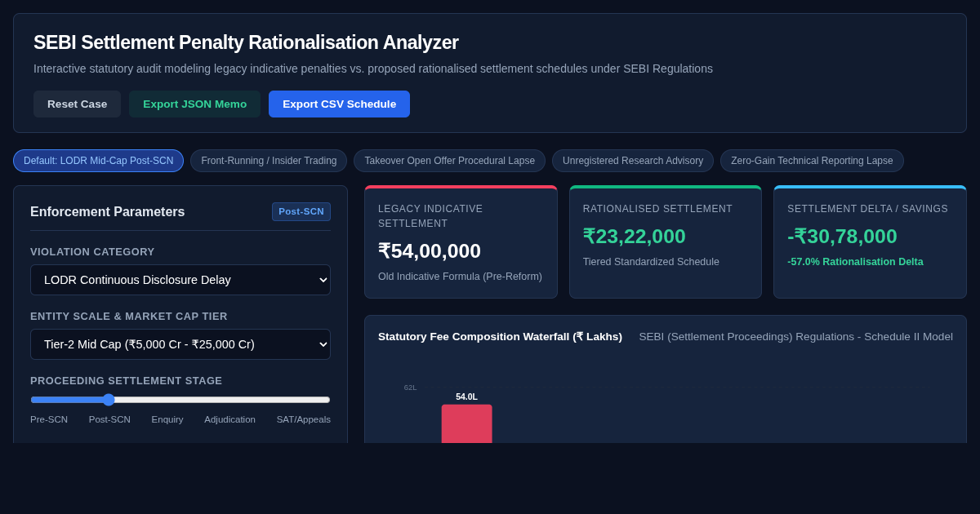Click the Proceeding Settlement Stage label
This screenshot has width=980, height=514.
click(x=127, y=381)
